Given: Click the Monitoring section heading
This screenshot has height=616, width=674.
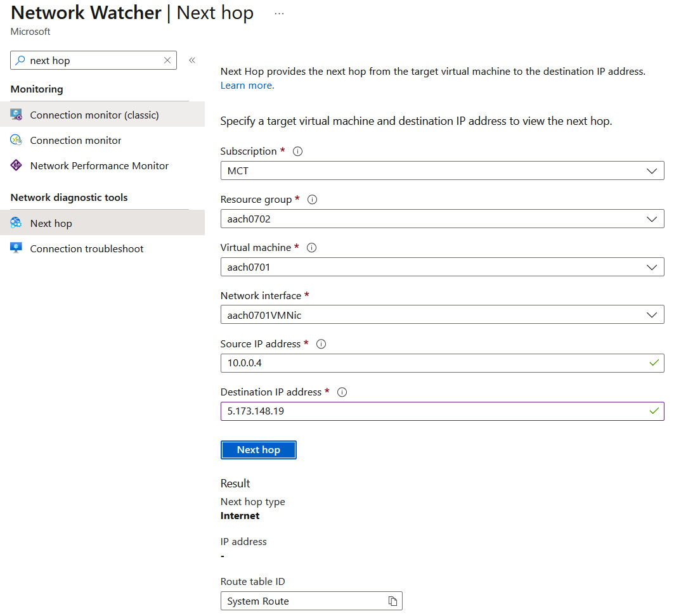Looking at the screenshot, I should (x=37, y=89).
